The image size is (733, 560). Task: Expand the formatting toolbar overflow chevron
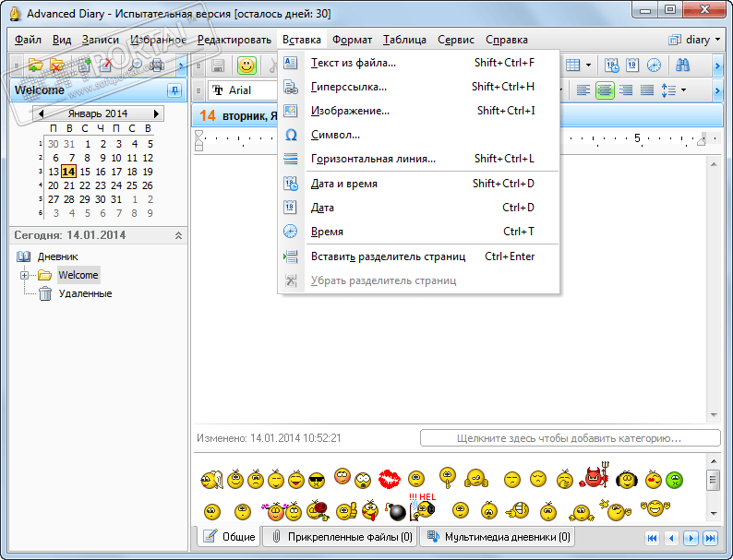click(x=717, y=90)
